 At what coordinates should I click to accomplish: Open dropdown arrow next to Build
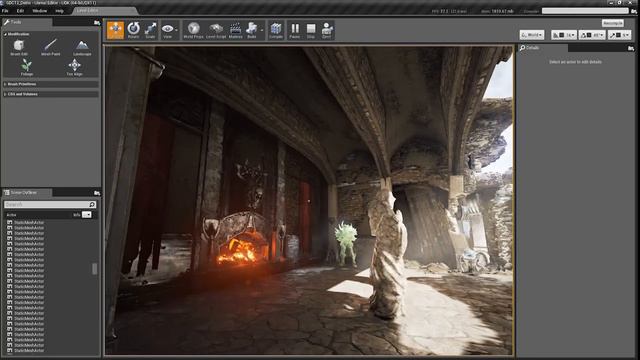(x=262, y=30)
